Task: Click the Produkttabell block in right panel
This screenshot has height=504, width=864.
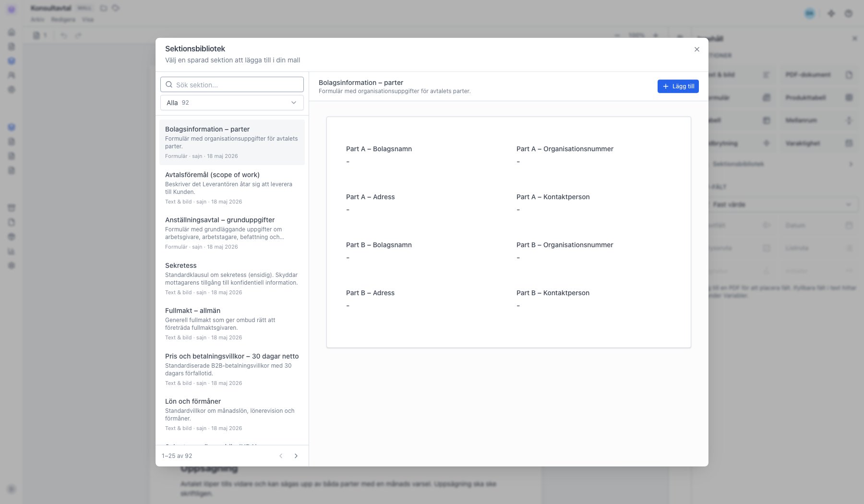Action: pyautogui.click(x=819, y=97)
